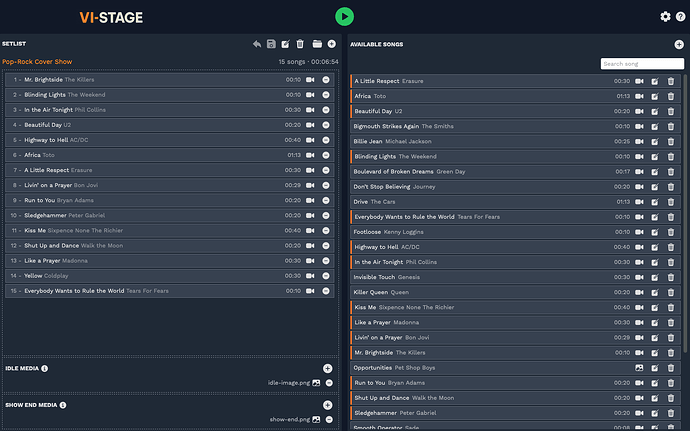Create new setlist with plus icon

coord(332,44)
